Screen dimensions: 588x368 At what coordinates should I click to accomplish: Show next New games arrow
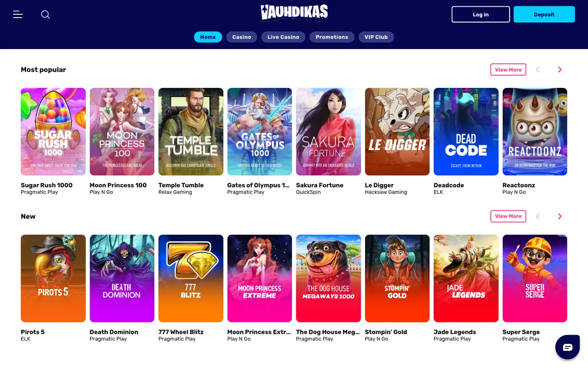click(x=560, y=216)
